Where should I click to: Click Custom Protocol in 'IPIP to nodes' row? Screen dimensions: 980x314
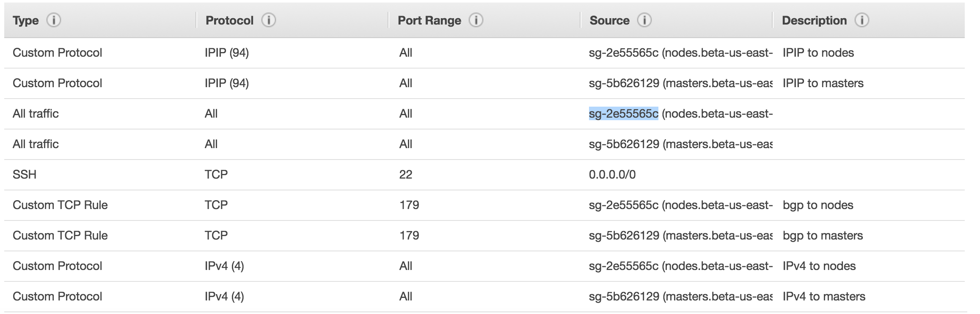point(57,52)
